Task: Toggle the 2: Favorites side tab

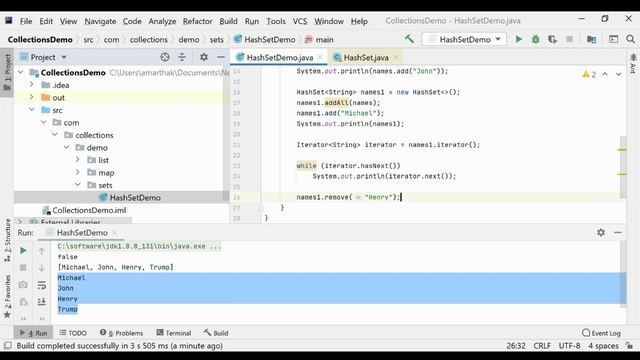Action: (x=7, y=296)
